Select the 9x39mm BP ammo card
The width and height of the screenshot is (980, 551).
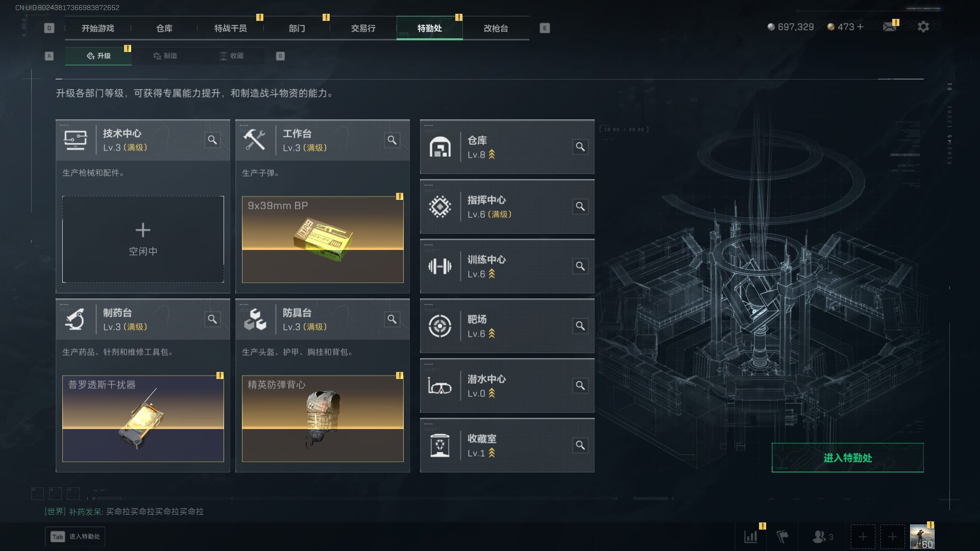pyautogui.click(x=323, y=239)
